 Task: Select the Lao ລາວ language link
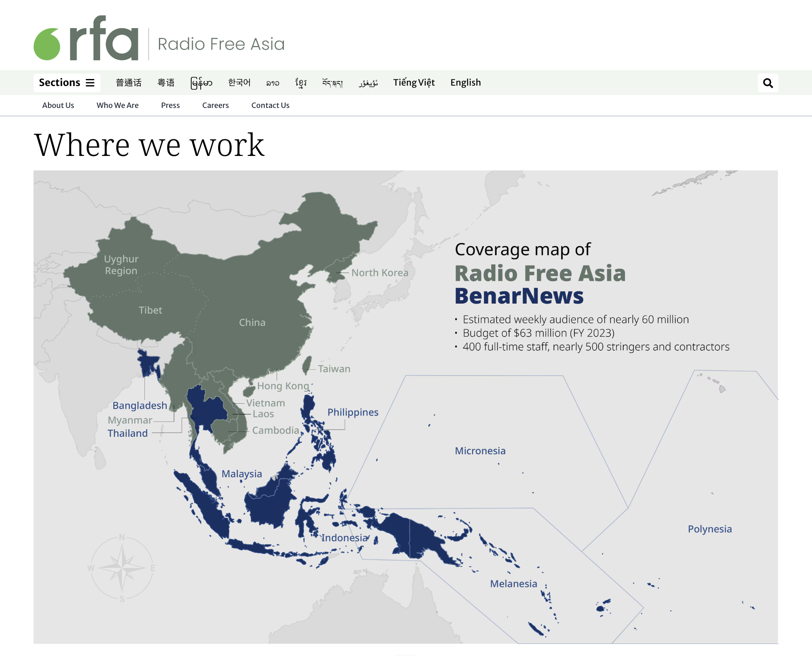coord(273,83)
